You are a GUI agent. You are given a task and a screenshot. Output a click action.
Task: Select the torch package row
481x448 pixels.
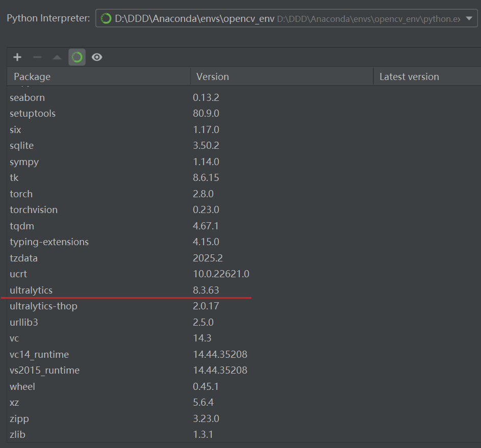pos(244,194)
